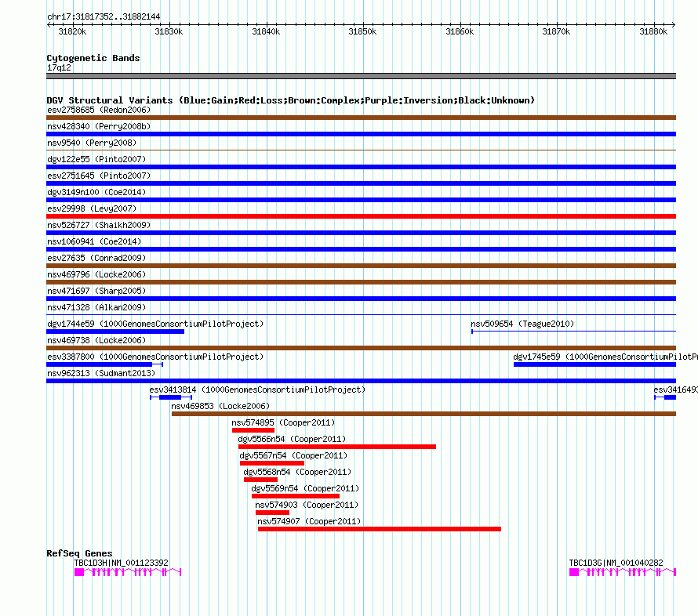Open esv3413814 1000Genomes variant label

click(257, 390)
